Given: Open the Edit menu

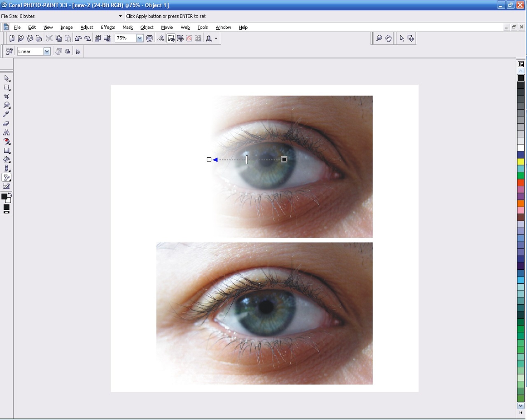Looking at the screenshot, I should (32, 27).
